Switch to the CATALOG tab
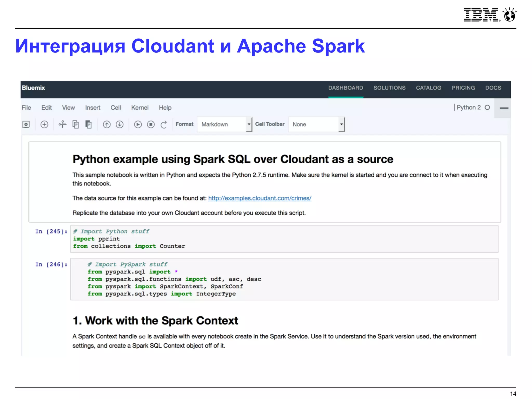 428,88
